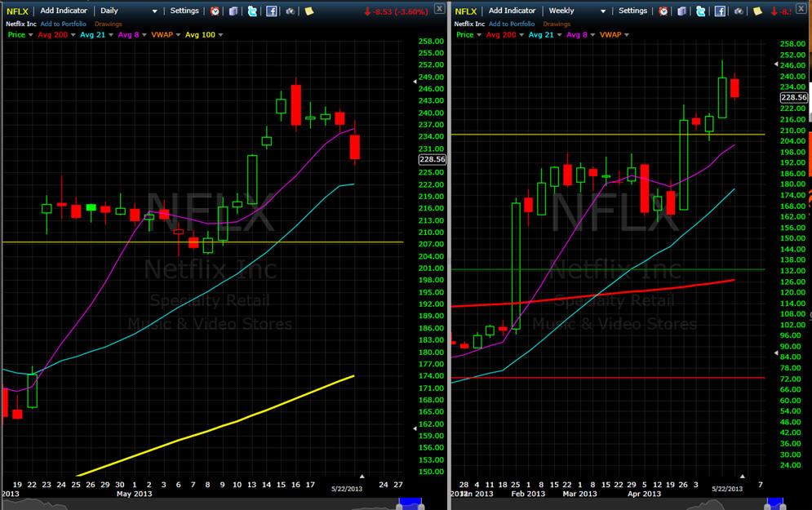The width and height of the screenshot is (812, 510).
Task: Click the triangle marker on Daily time axis
Action: [x=362, y=476]
